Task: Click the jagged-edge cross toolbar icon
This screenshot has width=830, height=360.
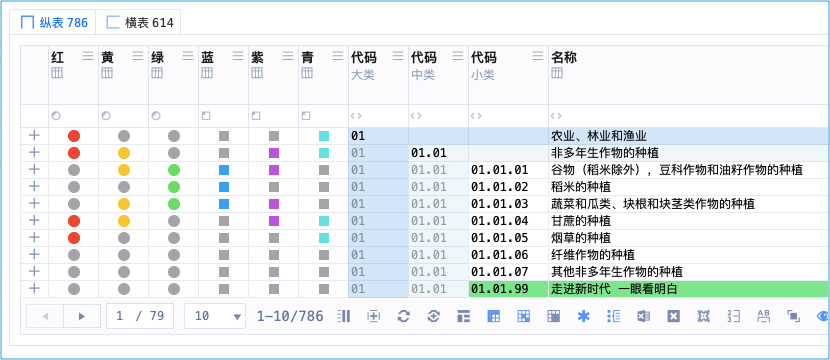Action: click(703, 316)
